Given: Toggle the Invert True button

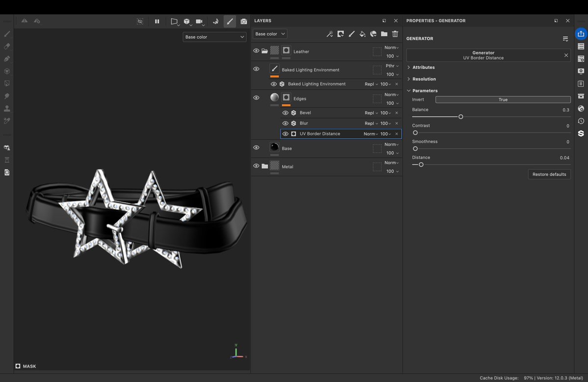Looking at the screenshot, I should click(x=503, y=100).
